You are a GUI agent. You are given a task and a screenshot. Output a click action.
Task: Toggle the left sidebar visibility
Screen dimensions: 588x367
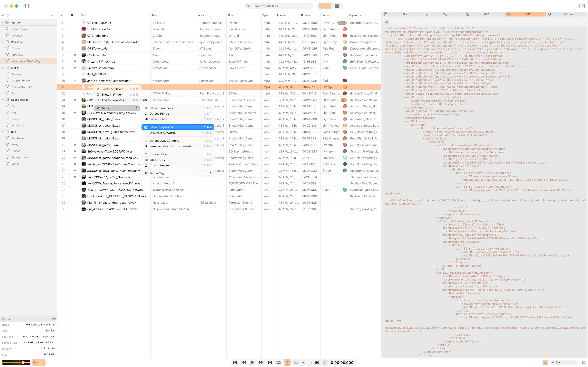(x=26, y=6)
